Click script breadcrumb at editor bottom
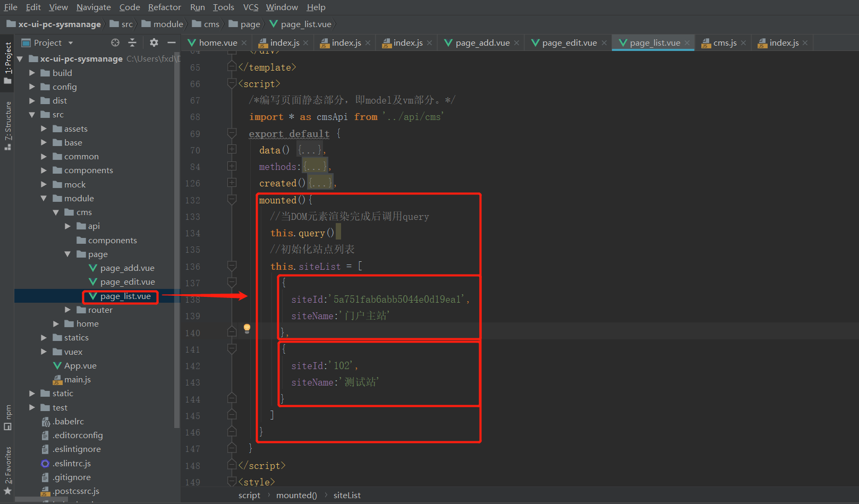Viewport: 859px width, 504px height. [249, 495]
